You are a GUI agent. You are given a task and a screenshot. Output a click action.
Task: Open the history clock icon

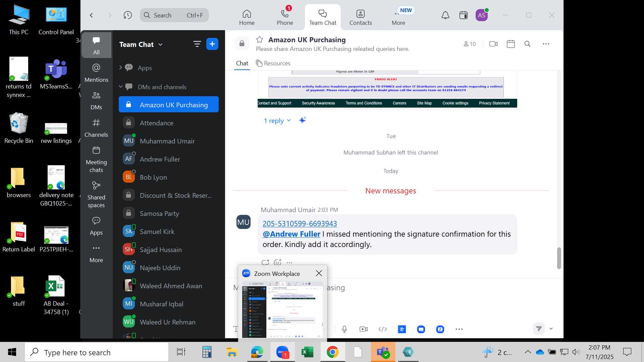(127, 15)
